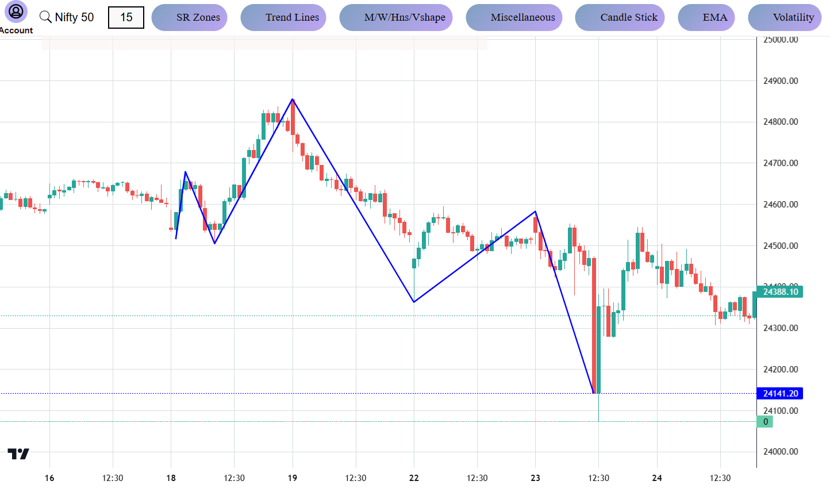Open the Miscellaneous tools panel
Image resolution: width=830 pixels, height=504 pixels.
(x=514, y=17)
